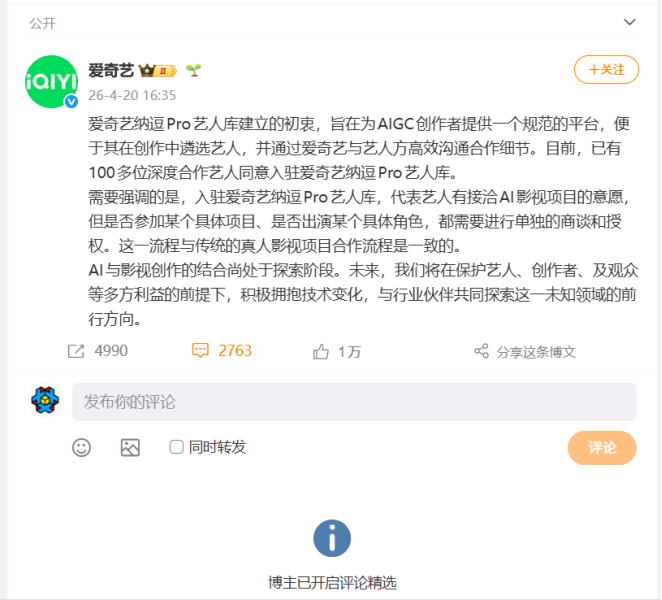Click into the 发布你的评论 input field
662x600 pixels.
point(354,402)
